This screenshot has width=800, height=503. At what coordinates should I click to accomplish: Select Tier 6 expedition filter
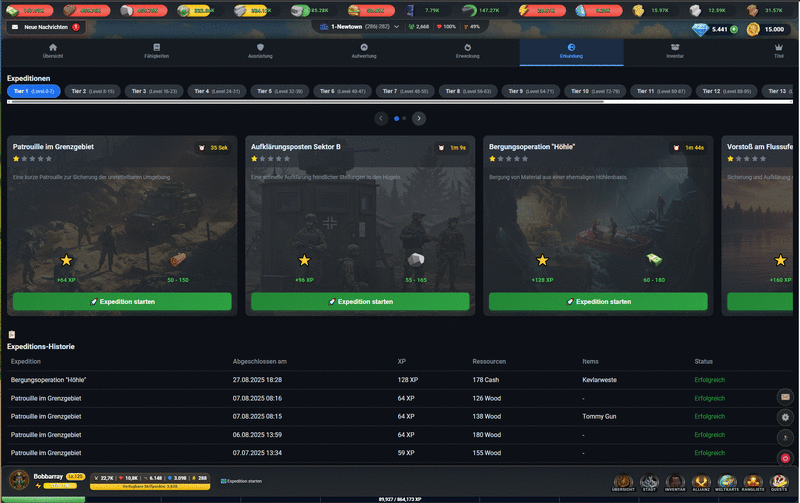[x=342, y=91]
